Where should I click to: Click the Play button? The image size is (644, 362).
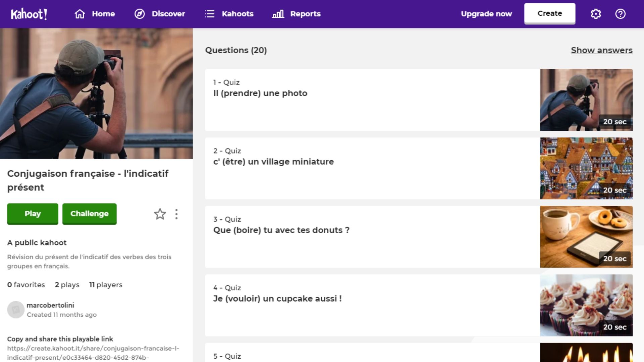click(x=33, y=214)
